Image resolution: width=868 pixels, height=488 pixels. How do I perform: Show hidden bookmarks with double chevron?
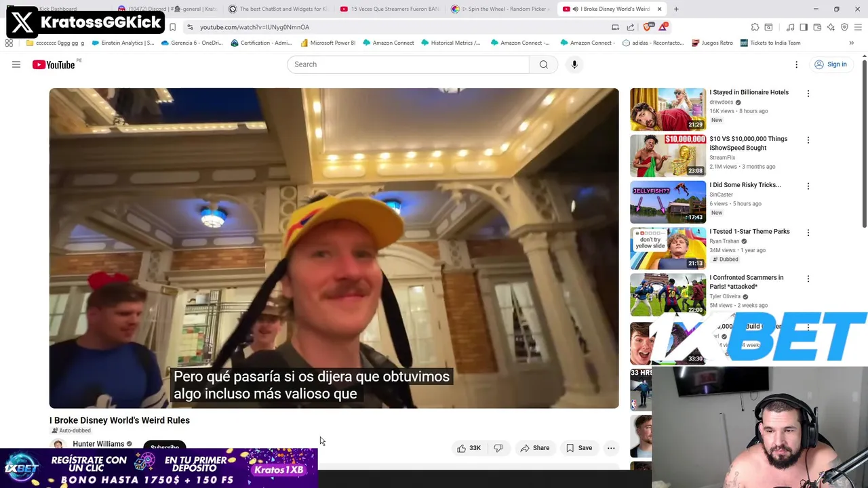click(851, 43)
